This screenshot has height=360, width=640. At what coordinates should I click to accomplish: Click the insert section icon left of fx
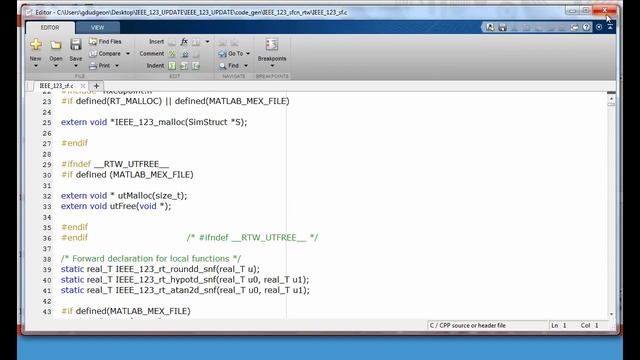coord(172,42)
